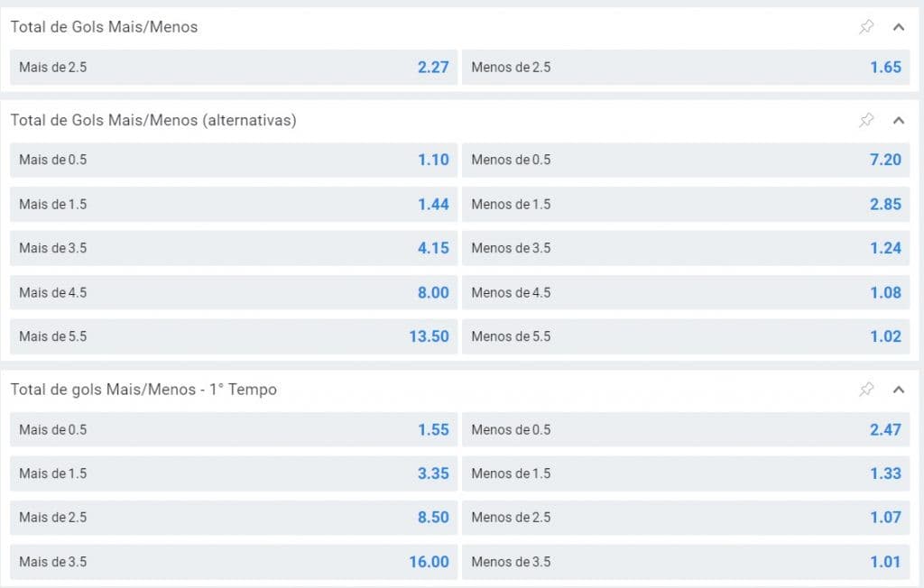The image size is (924, 588).
Task: Bet on Mais de 0.5 at 1.10
Action: 234,160
